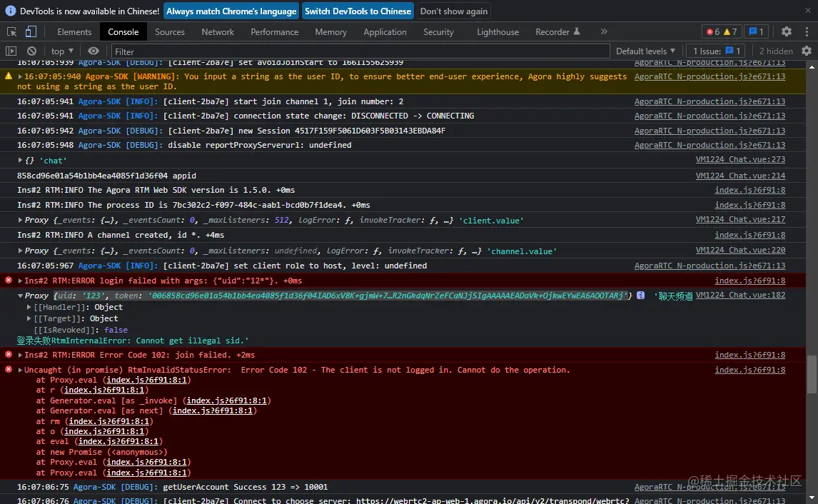The image size is (818, 504).
Task: Open the top JavaScript context dropdown
Action: click(63, 51)
